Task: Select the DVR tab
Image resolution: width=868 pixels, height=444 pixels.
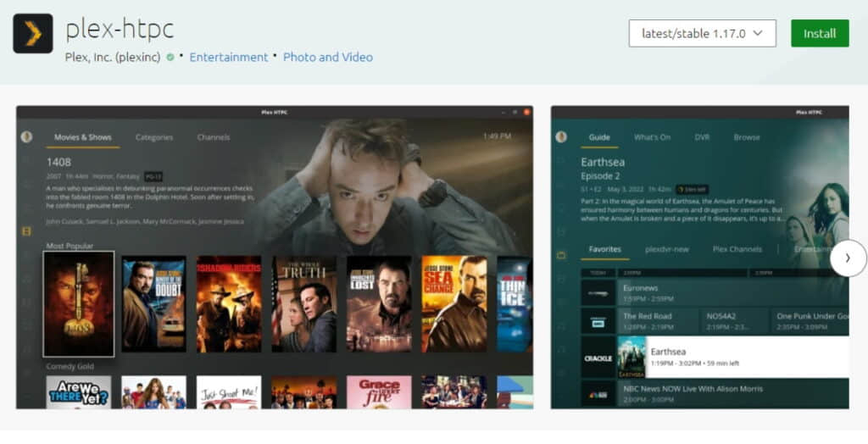Action: point(702,137)
